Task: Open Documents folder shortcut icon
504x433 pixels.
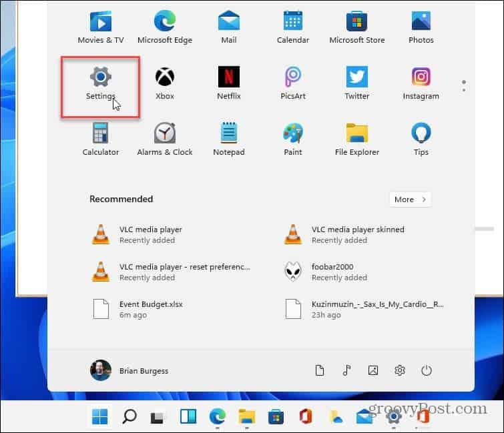Action: (320, 370)
